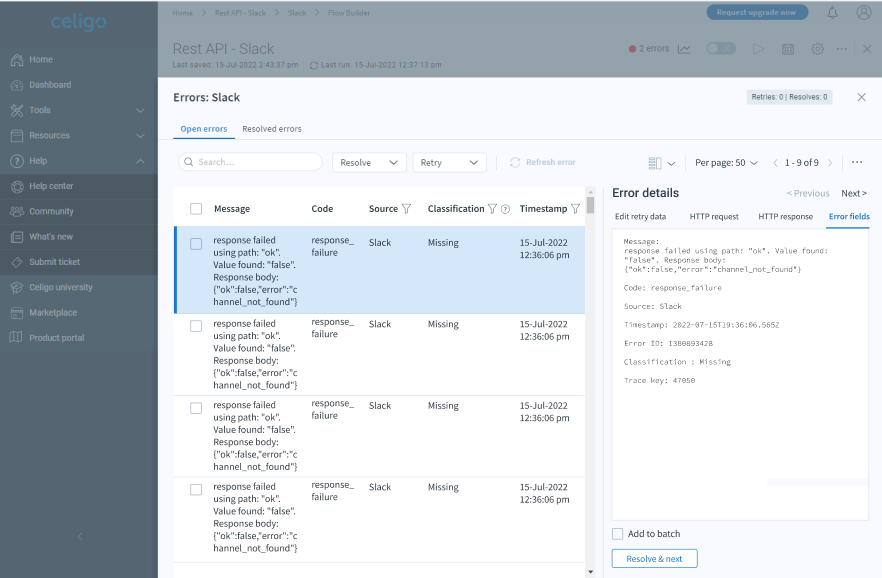Image resolution: width=882 pixels, height=578 pixels.
Task: Filter errors by Source column icon
Action: click(406, 209)
